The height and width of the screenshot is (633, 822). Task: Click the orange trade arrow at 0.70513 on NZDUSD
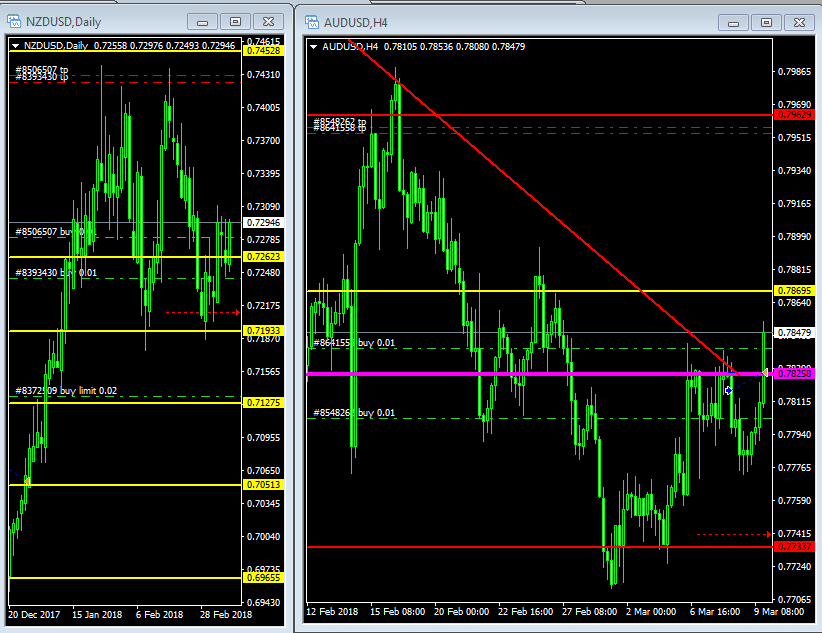click(x=27, y=481)
